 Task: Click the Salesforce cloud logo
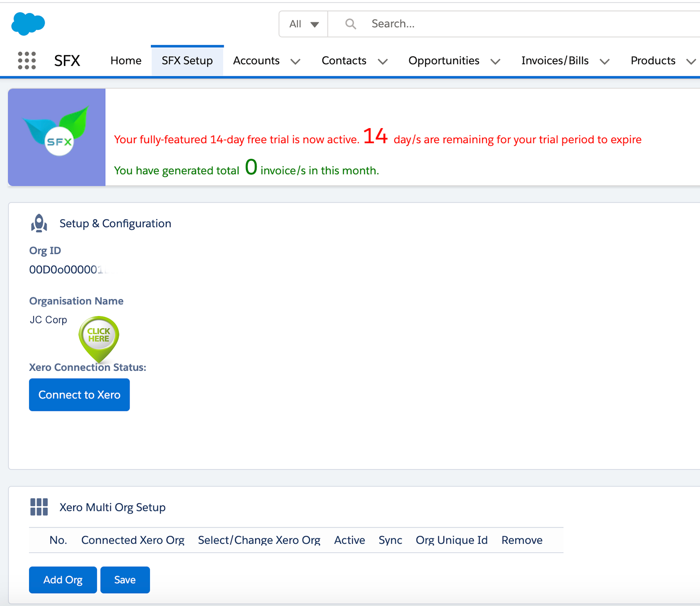[x=28, y=23]
